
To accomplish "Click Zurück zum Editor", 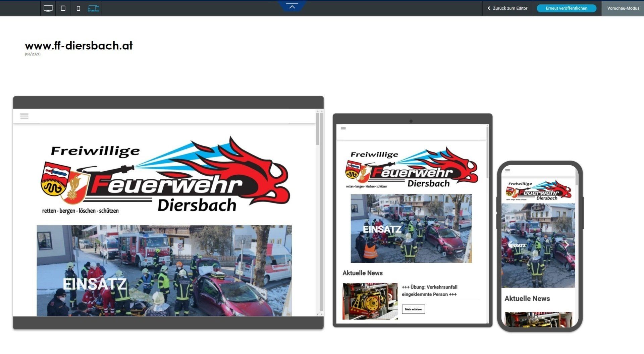I will tap(507, 8).
